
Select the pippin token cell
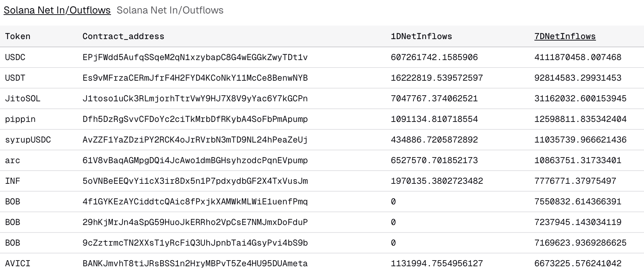[x=20, y=119]
